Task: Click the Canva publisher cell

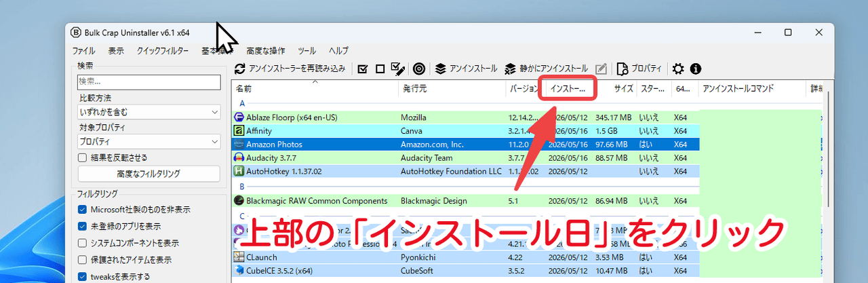Action: coord(412,131)
